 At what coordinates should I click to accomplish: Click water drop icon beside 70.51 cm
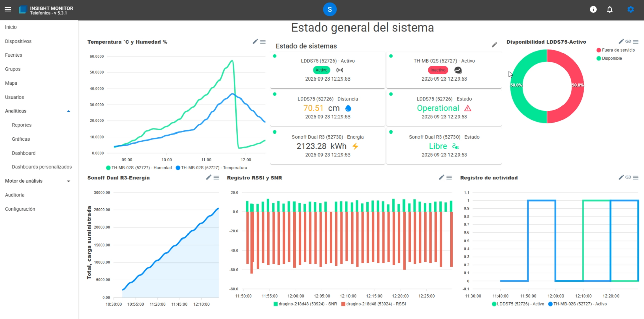(348, 108)
